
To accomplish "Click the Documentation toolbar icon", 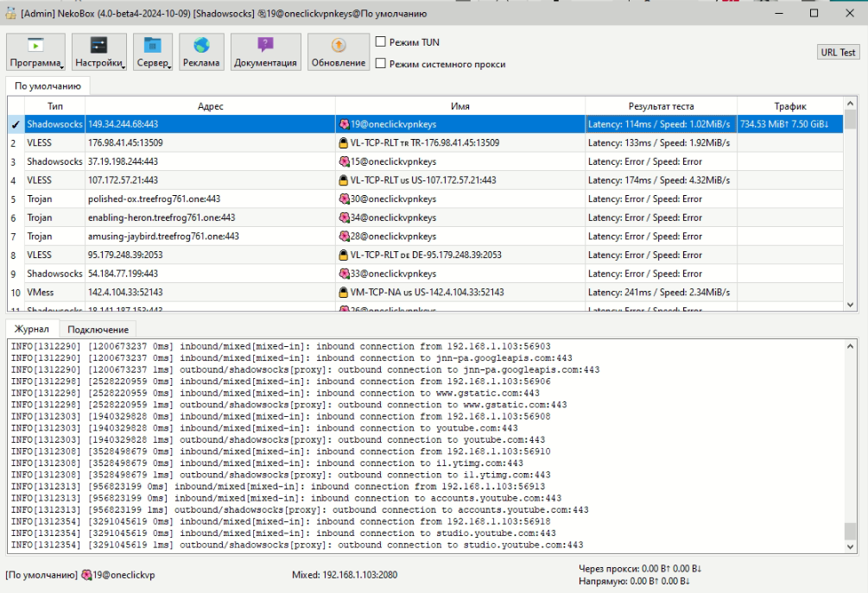I will (265, 46).
